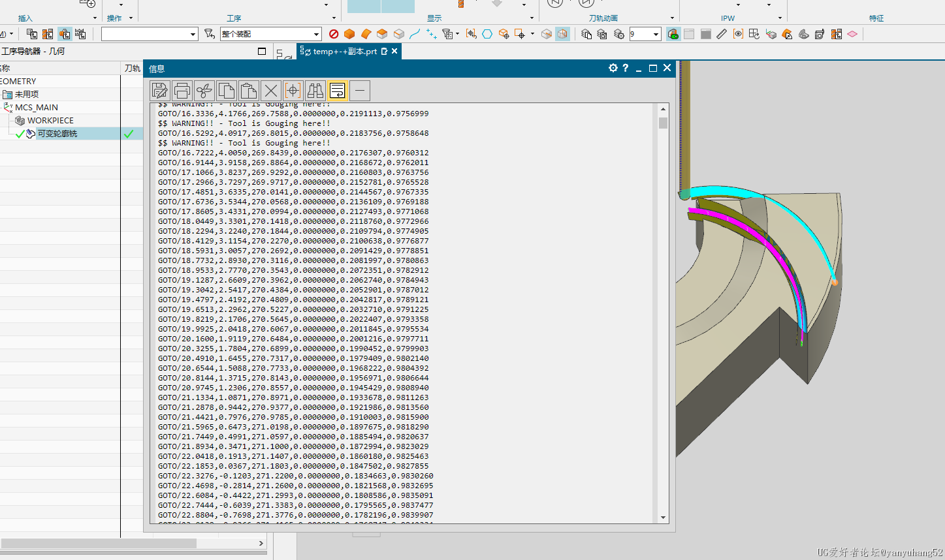945x560 pixels.
Task: Click the crosshair locate icon in information window
Action: (293, 91)
